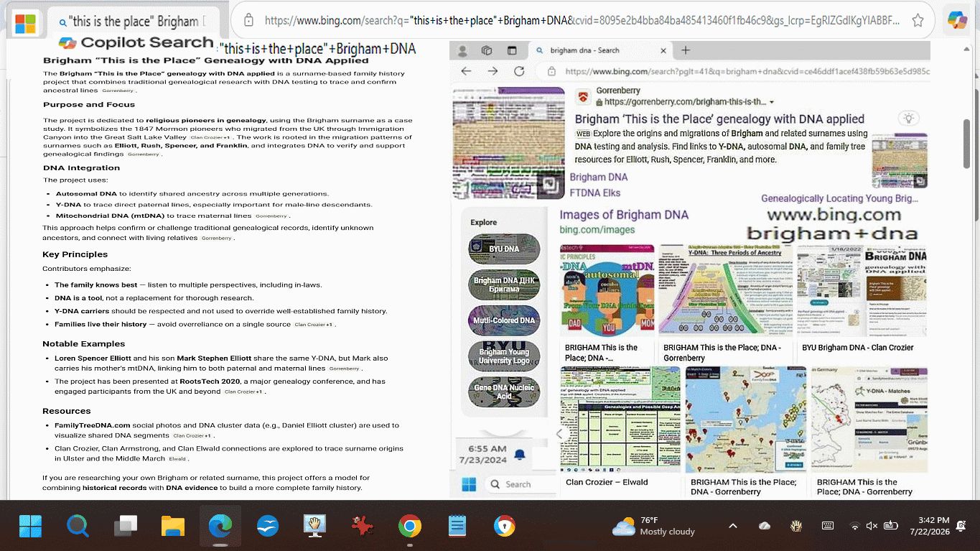
Task: Open the tab actions icon in inner browser
Action: [512, 50]
